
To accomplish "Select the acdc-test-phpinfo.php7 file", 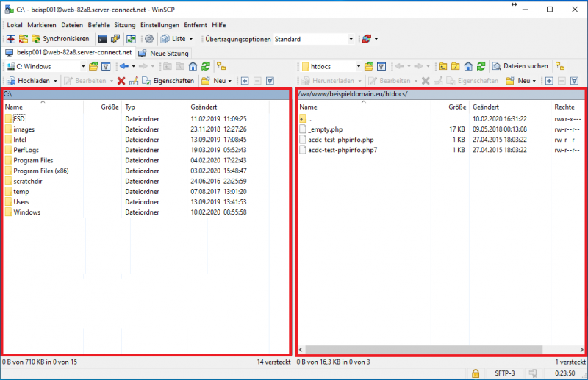I will tap(343, 150).
